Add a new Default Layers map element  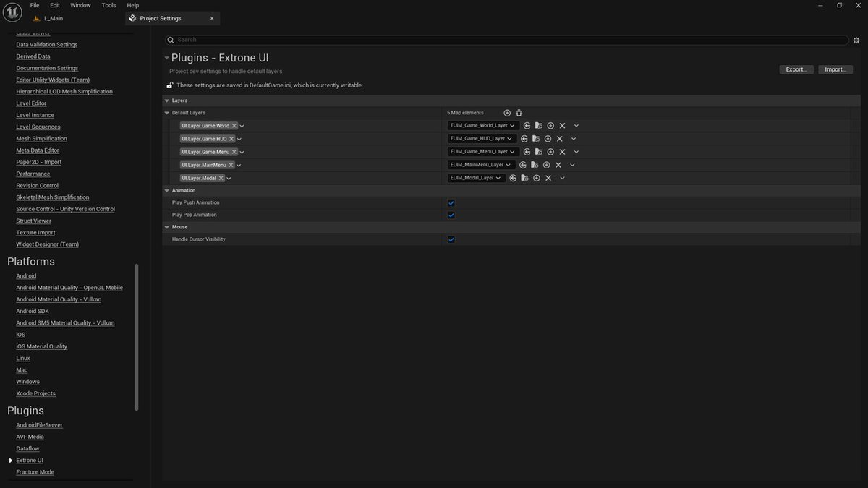click(507, 113)
